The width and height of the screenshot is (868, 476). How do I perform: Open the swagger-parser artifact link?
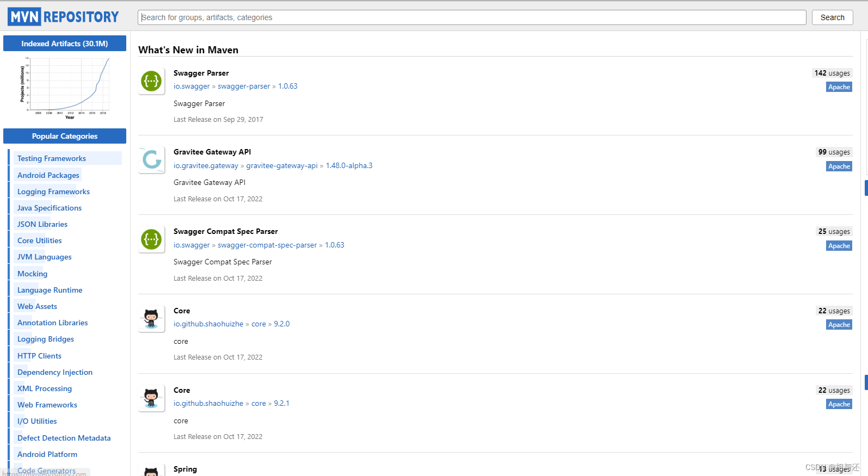(244, 86)
